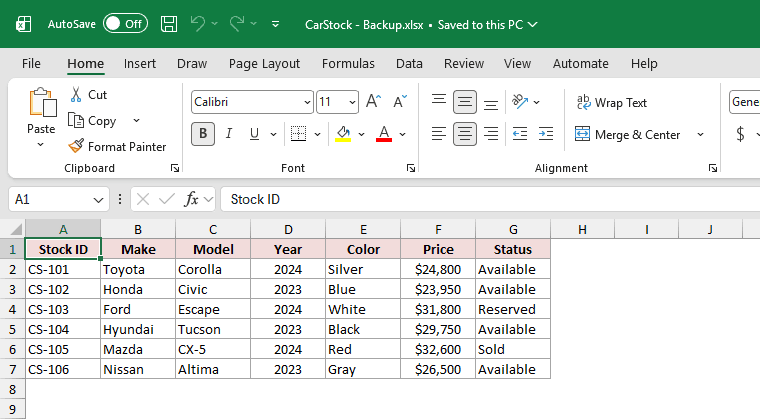The image size is (760, 419).
Task: Open Customize Quick Access Toolbar menu
Action: tap(275, 24)
